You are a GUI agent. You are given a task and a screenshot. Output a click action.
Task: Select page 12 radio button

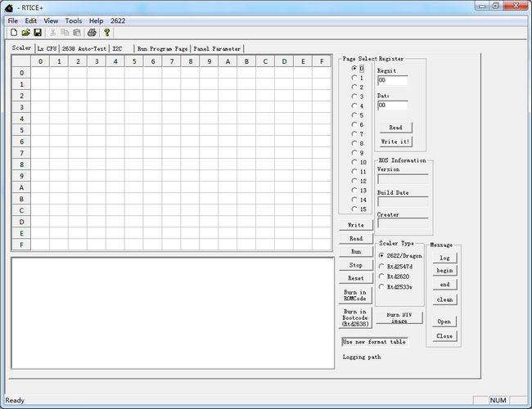(354, 181)
